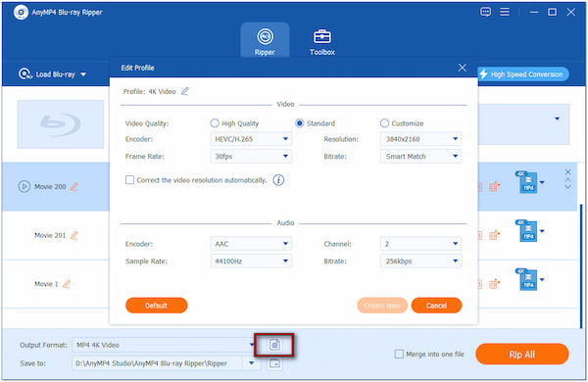The image size is (588, 382).
Task: Rename Movie 1 with its pencil icon
Action: (67, 284)
